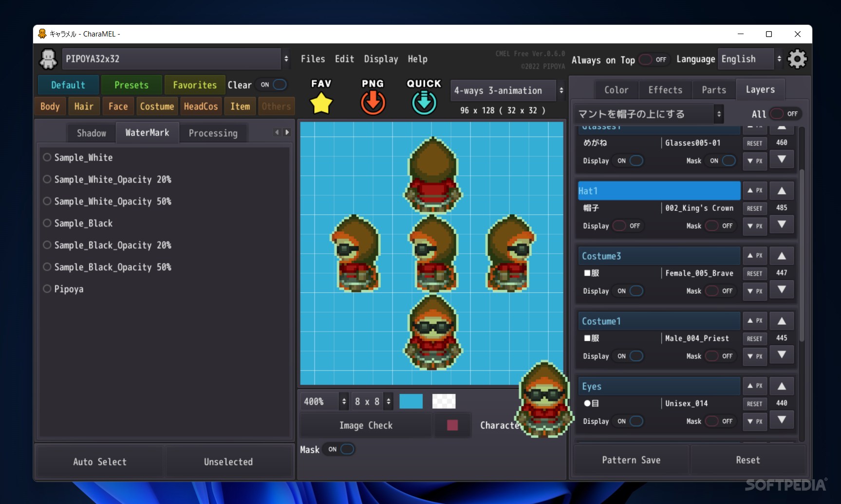The height and width of the screenshot is (504, 841).
Task: Open the Display menu
Action: [x=381, y=59]
